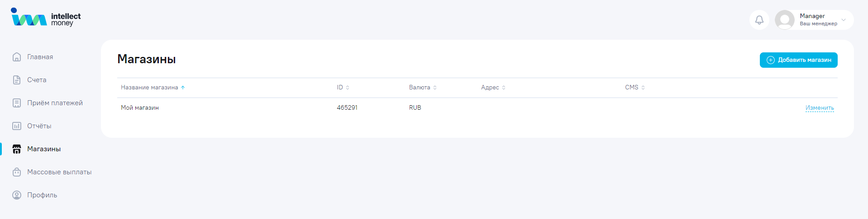This screenshot has width=868, height=219.
Task: Click the Intellect Money logo
Action: click(46, 18)
